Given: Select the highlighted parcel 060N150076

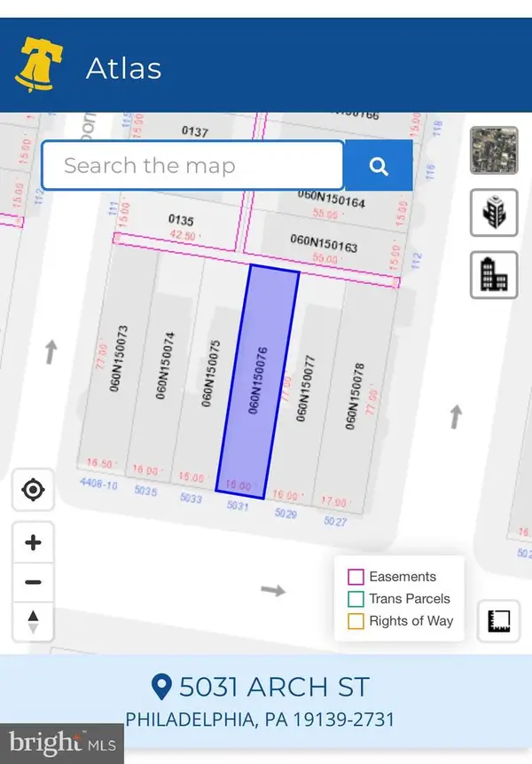Looking at the screenshot, I should tap(257, 382).
